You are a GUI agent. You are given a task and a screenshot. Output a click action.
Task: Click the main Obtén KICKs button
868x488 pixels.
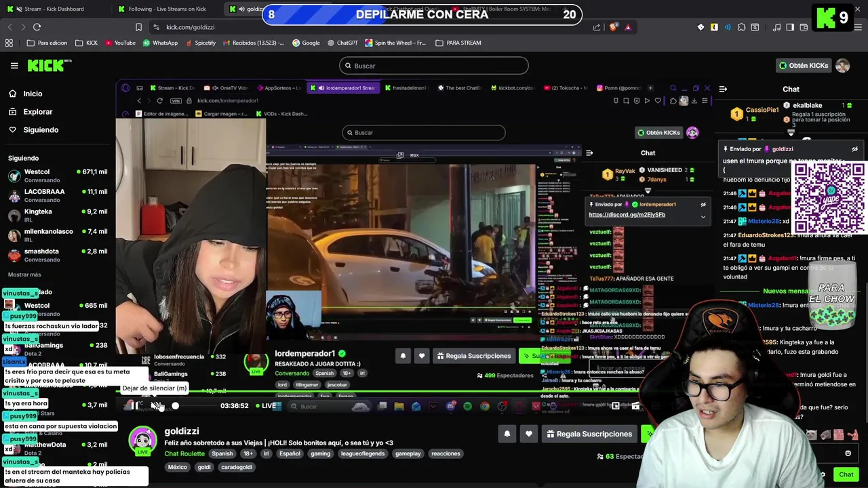tap(804, 66)
